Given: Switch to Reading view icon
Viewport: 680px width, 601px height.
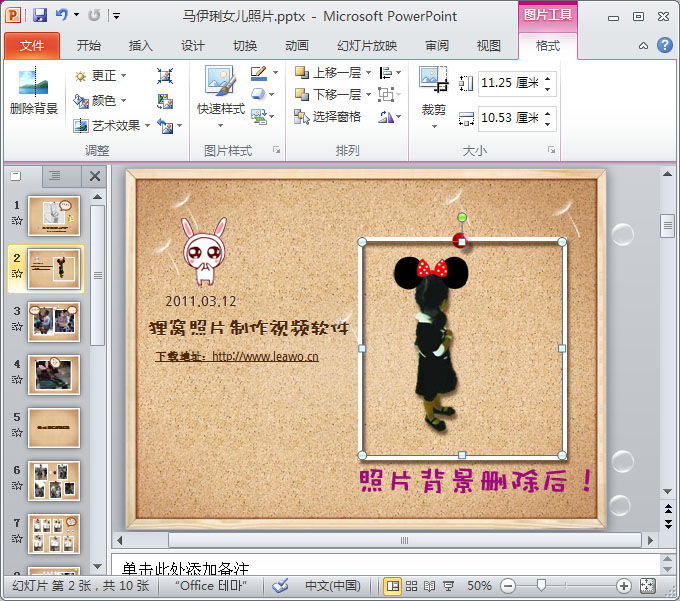Looking at the screenshot, I should pyautogui.click(x=429, y=586).
